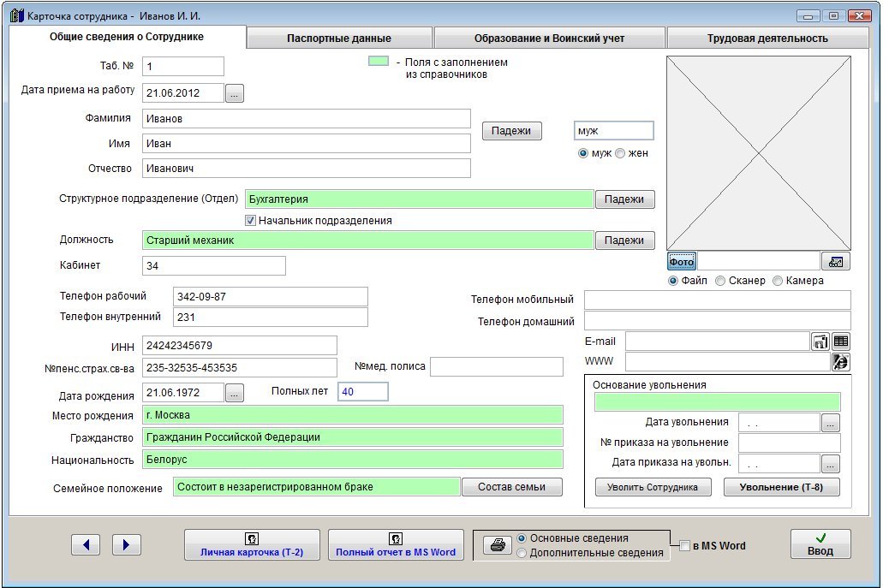Click the Состав семьи button
The width and height of the screenshot is (883, 588).
(512, 487)
